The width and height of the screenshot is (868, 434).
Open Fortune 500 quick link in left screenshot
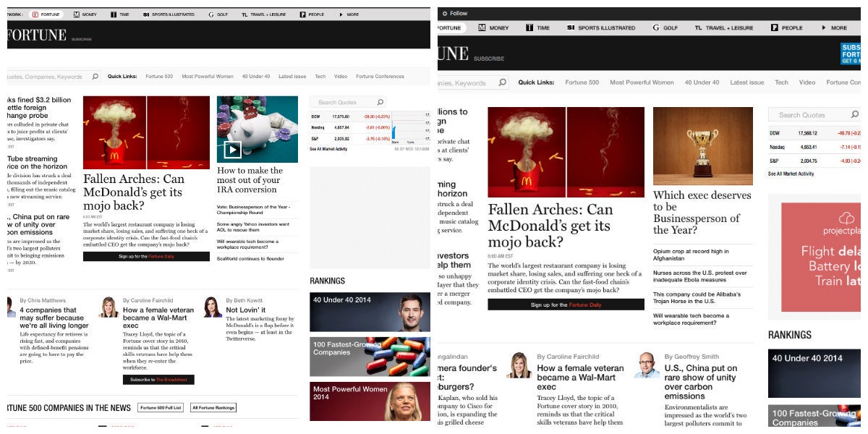point(159,76)
